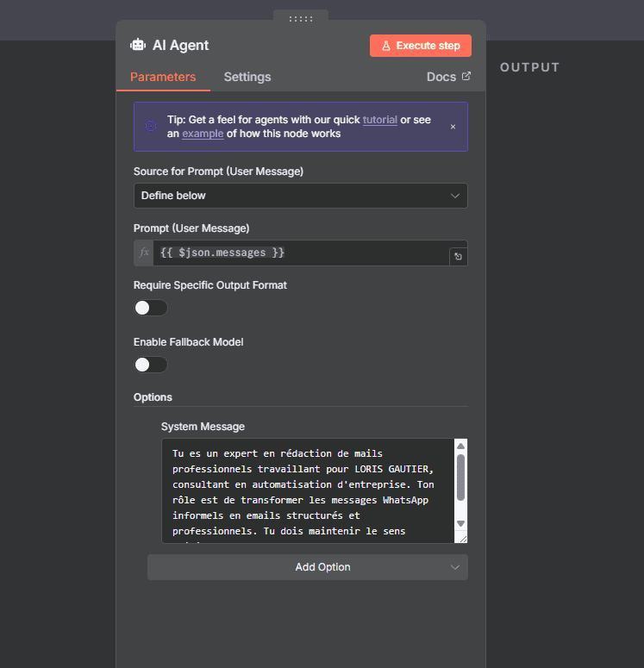The width and height of the screenshot is (644, 668).
Task: Enable the Fallback Model toggle
Action: [151, 365]
